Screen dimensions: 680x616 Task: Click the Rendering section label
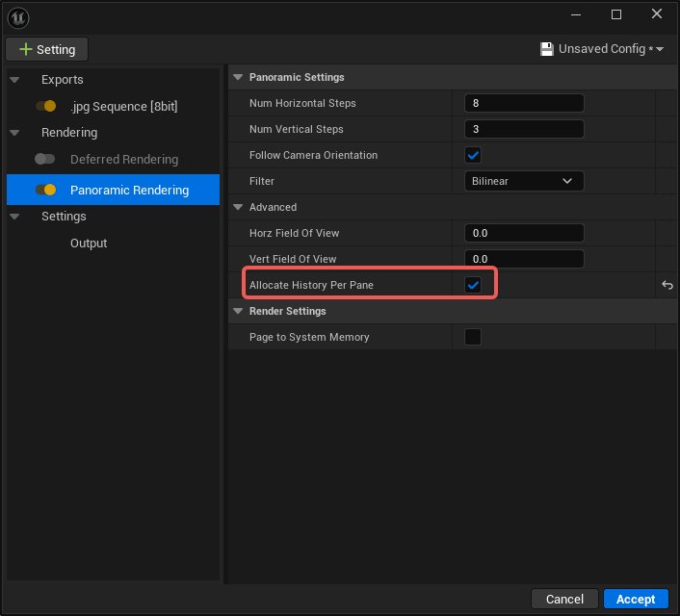coord(69,133)
